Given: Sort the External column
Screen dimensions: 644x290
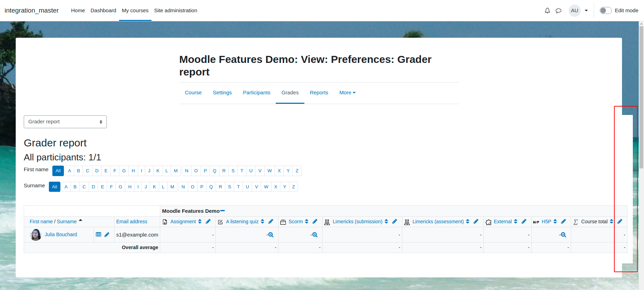Looking at the screenshot, I should coord(516,222).
